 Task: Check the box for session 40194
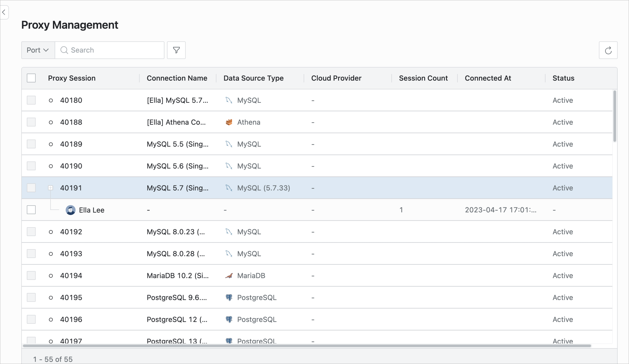[x=31, y=276]
